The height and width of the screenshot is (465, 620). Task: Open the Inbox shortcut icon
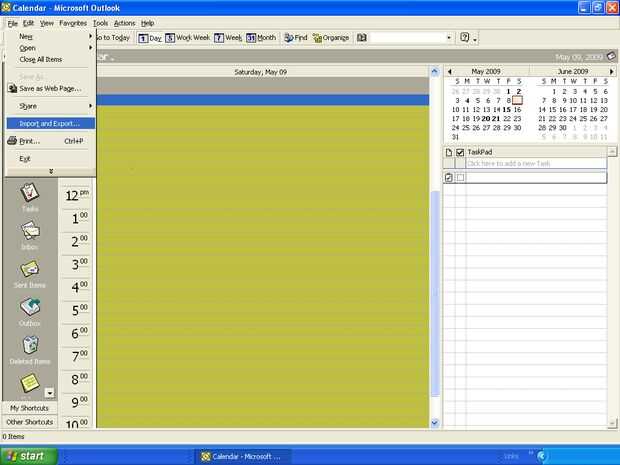coord(30,230)
